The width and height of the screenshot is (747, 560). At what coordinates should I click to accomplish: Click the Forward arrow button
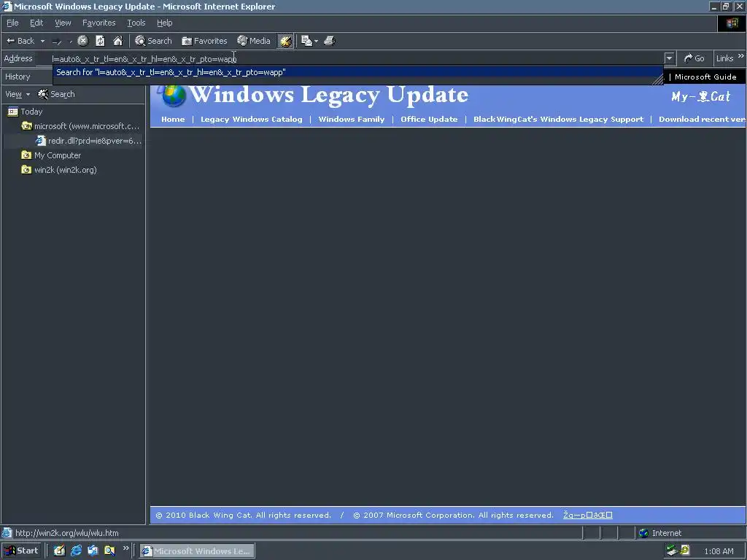57,42
